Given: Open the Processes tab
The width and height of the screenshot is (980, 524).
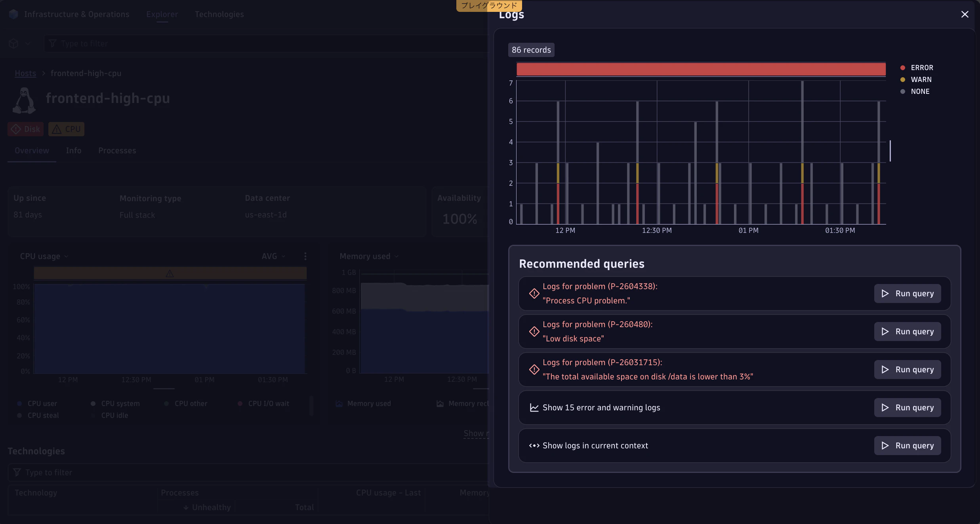Looking at the screenshot, I should (117, 151).
